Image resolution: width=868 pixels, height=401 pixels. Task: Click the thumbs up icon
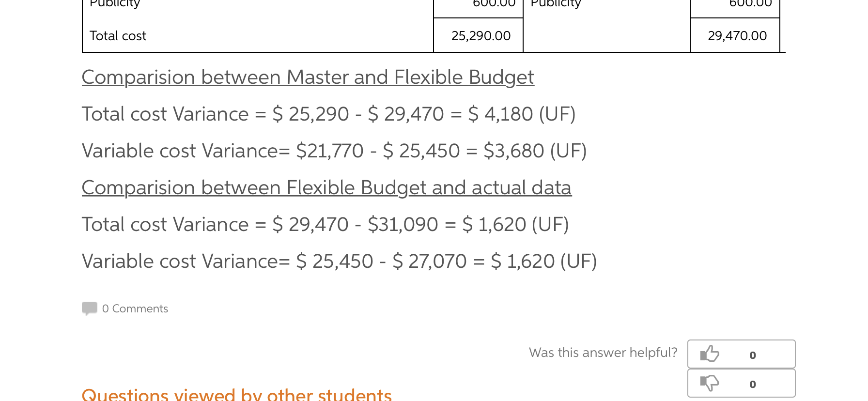tap(710, 354)
